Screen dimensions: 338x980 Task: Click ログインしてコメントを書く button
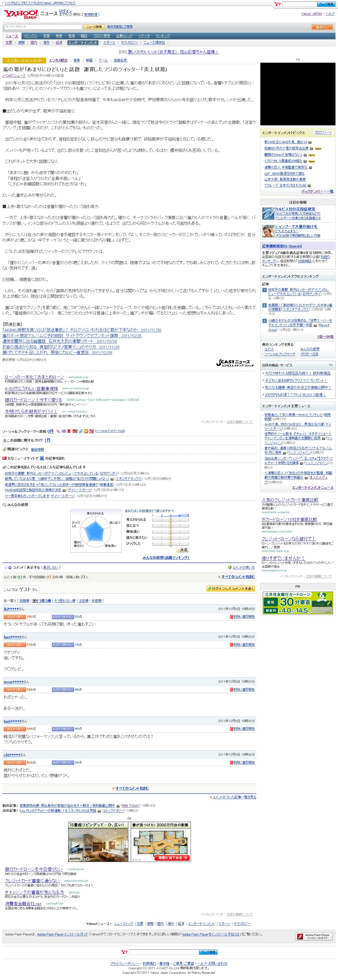[231, 588]
